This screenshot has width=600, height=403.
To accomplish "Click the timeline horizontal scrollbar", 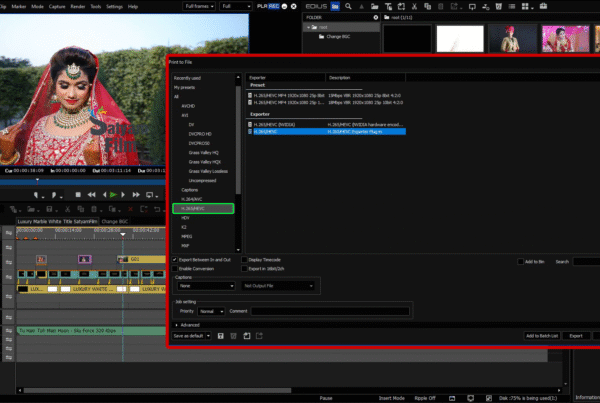I will pyautogui.click(x=157, y=391).
